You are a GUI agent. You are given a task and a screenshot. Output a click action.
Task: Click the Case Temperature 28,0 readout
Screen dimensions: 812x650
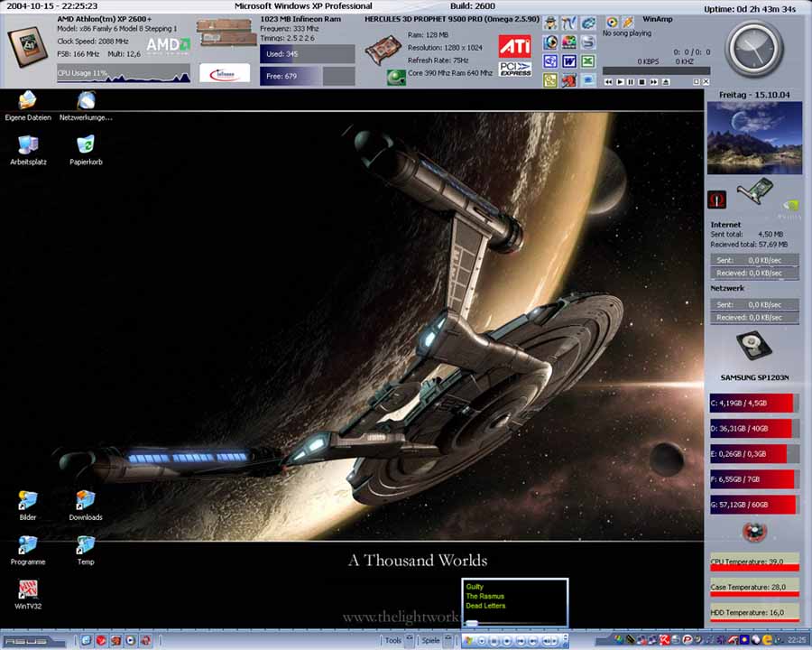pyautogui.click(x=754, y=588)
